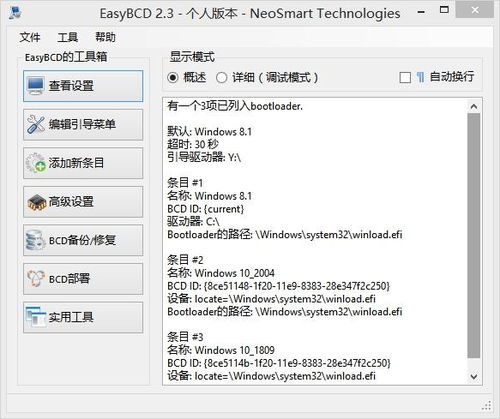Click the chip icon for 高级设置
This screenshot has width=500, height=419.
point(37,202)
